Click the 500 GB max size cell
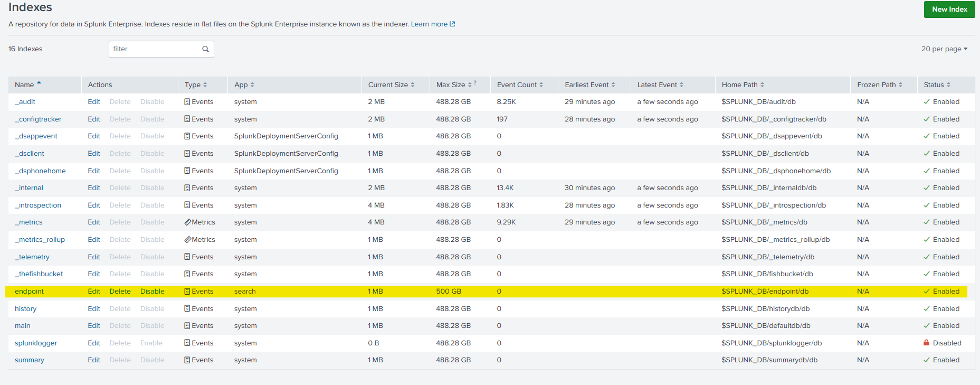Image resolution: width=980 pixels, height=385 pixels. (449, 292)
